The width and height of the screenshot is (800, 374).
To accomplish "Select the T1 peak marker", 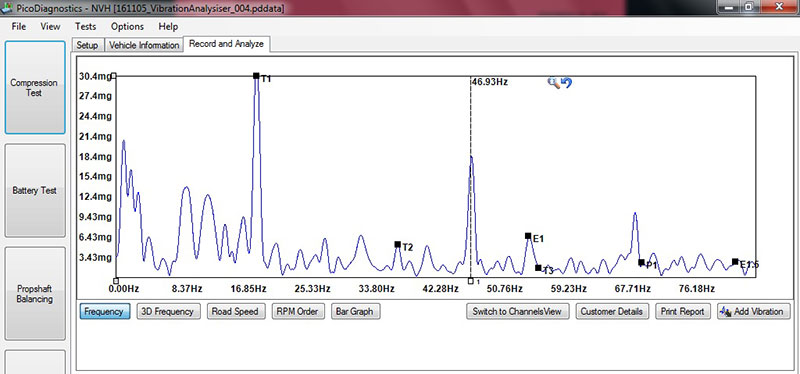I will (256, 76).
